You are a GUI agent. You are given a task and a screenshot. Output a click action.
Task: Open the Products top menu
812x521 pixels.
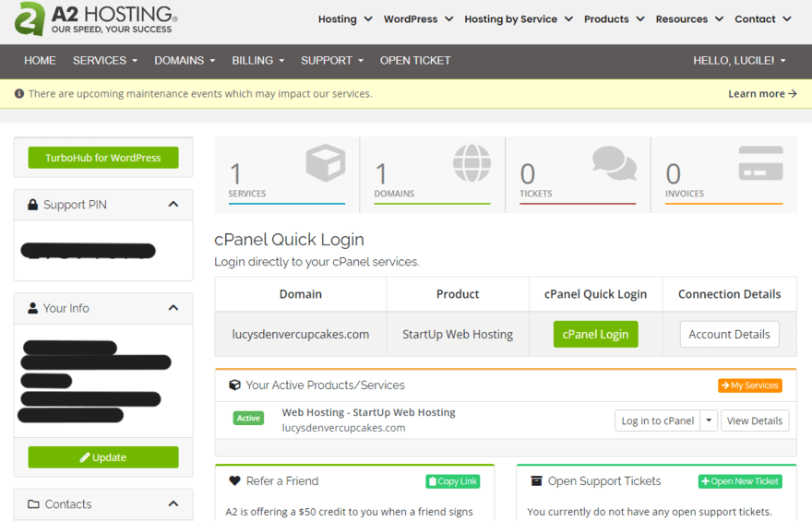click(615, 19)
